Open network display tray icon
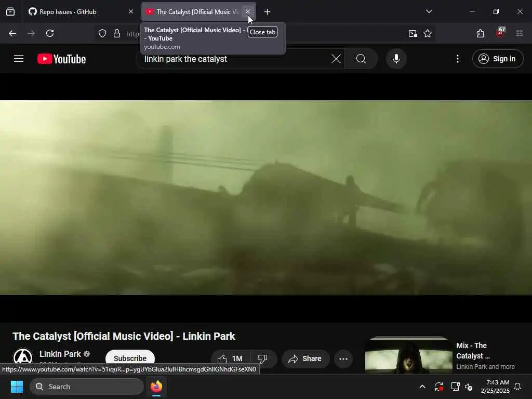The width and height of the screenshot is (532, 399). [455, 387]
